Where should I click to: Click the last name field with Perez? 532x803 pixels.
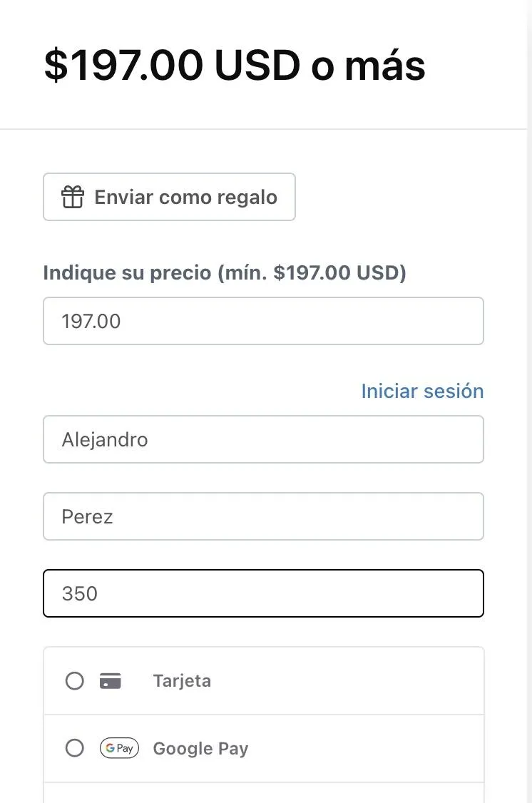coord(263,516)
